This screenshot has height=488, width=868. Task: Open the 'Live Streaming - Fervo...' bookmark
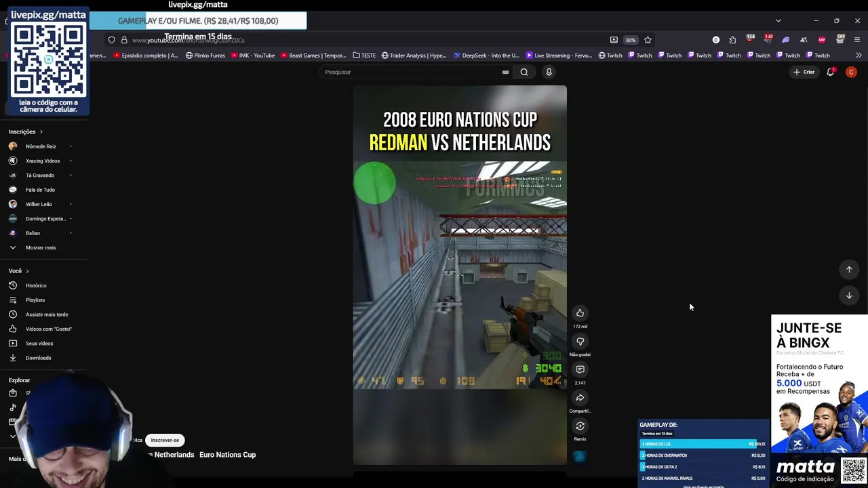[559, 56]
